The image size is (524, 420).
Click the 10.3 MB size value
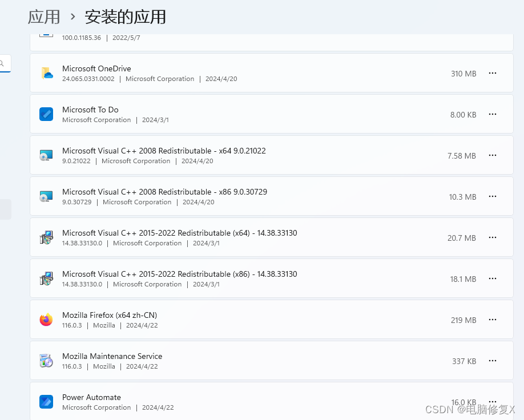(x=462, y=197)
